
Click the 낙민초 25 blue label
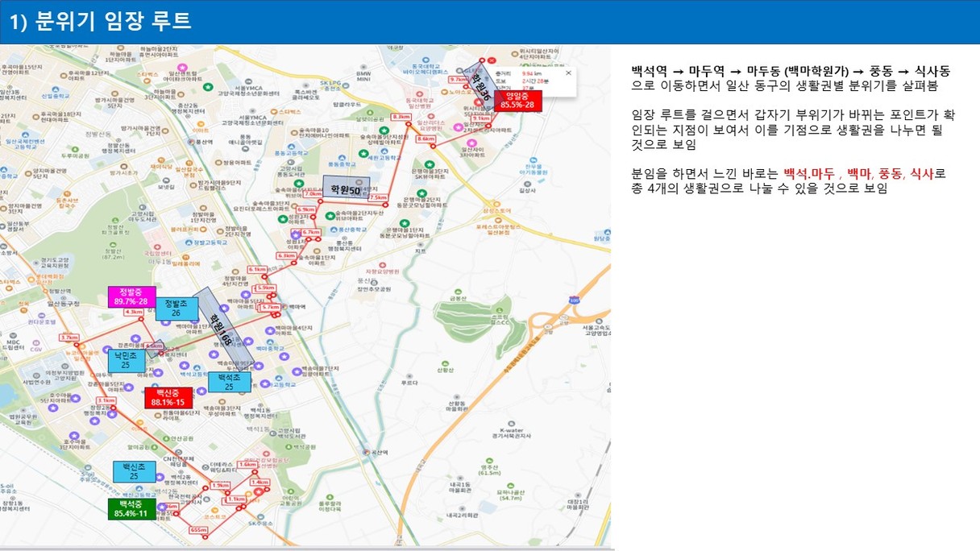pyautogui.click(x=127, y=361)
